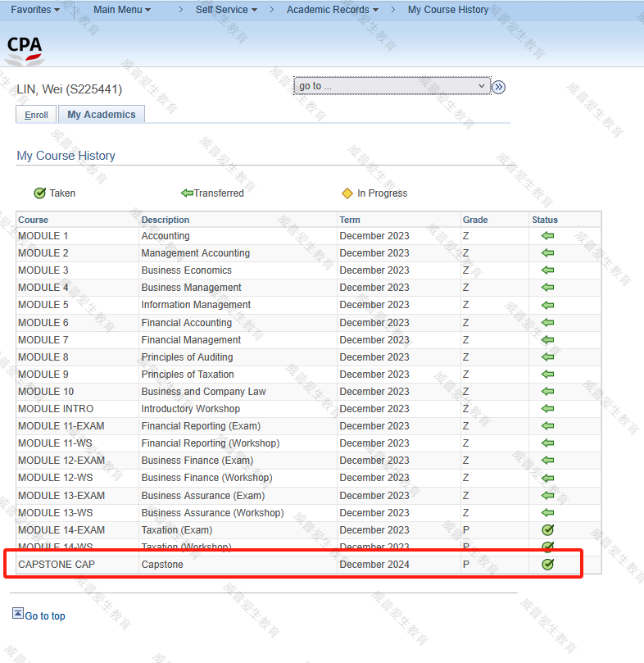Click the go-to double-arrow icon
The image size is (644, 663).
pos(499,87)
